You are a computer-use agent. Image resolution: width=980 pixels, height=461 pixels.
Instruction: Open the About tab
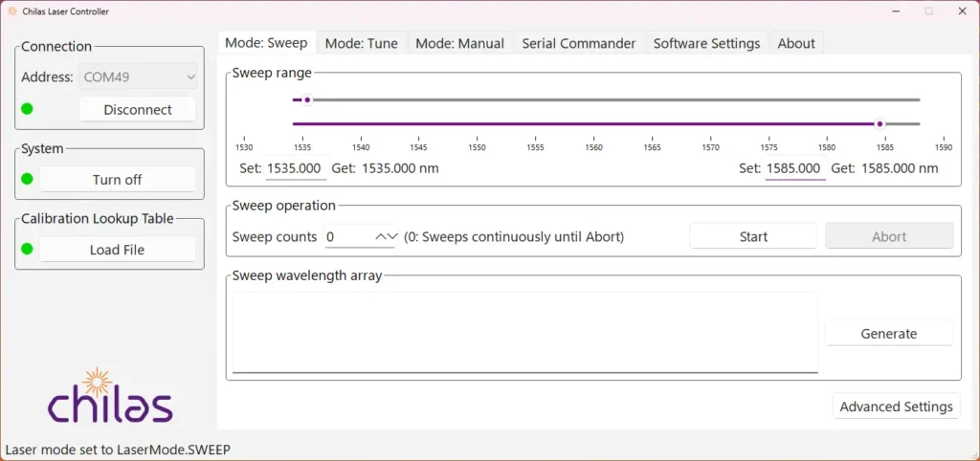click(x=796, y=44)
